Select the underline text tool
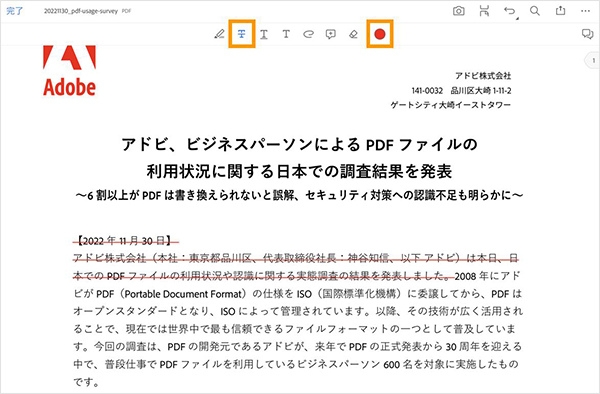This screenshot has width=600, height=394. pyautogui.click(x=264, y=34)
